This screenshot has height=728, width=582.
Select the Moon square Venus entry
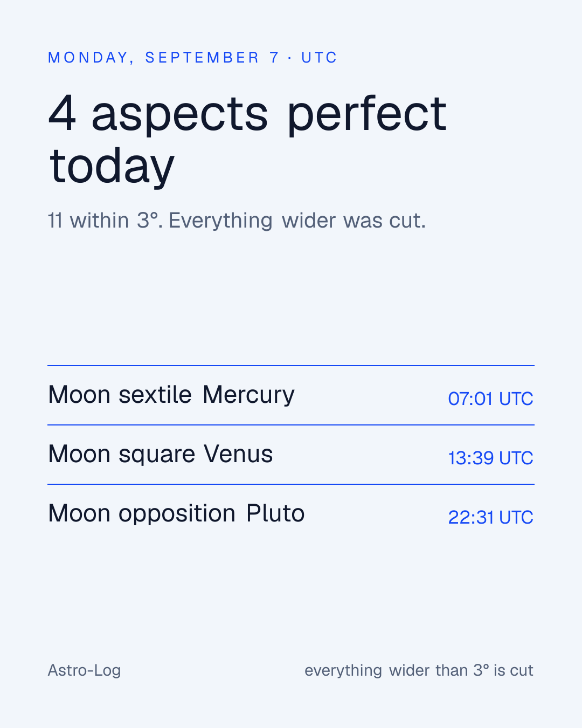coord(291,455)
